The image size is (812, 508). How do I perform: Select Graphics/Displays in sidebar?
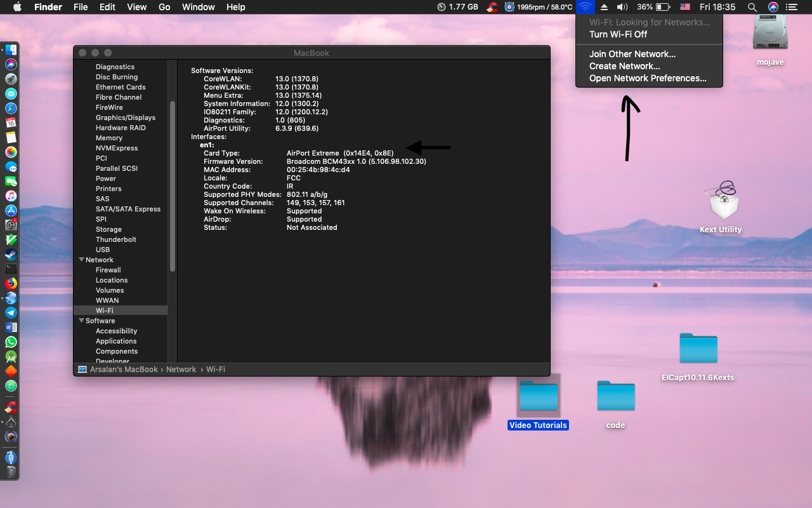[126, 117]
